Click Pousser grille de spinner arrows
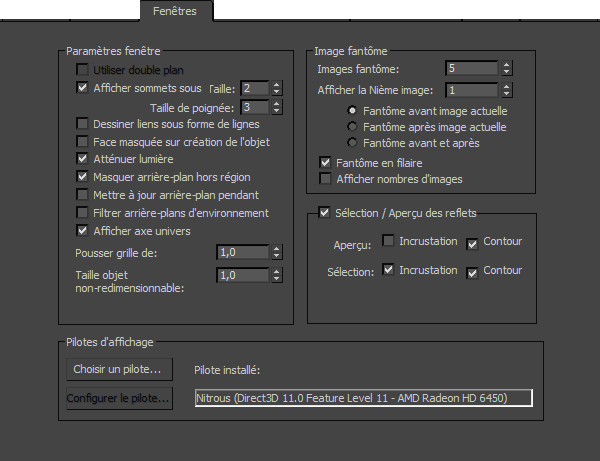Image resolution: width=600 pixels, height=461 pixels. (277, 252)
